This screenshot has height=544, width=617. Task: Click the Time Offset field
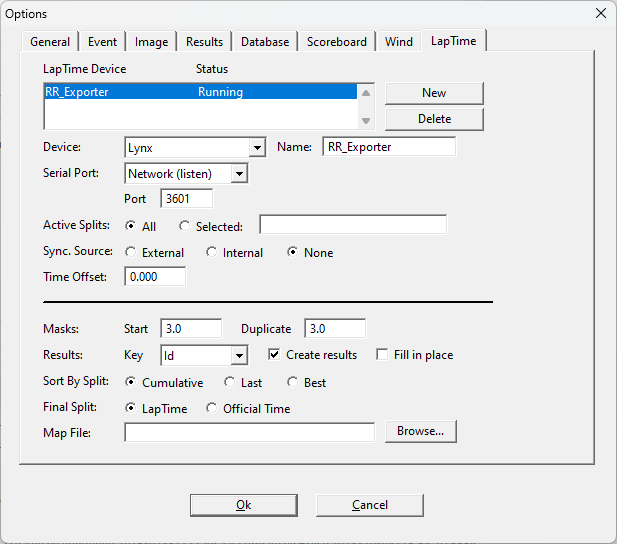click(155, 276)
